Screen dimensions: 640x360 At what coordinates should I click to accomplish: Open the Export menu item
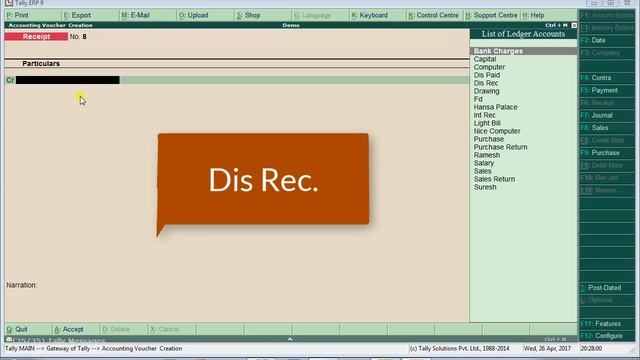click(x=78, y=15)
